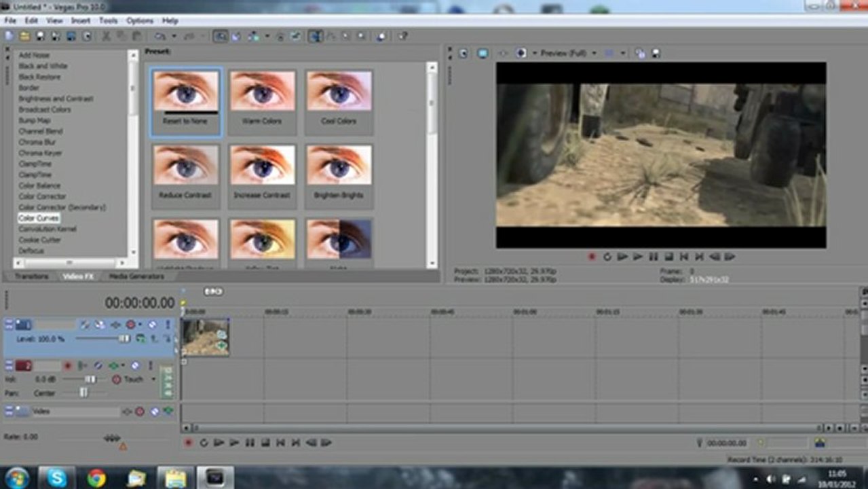Select the video clip on the timeline
This screenshot has height=489, width=868.
205,338
